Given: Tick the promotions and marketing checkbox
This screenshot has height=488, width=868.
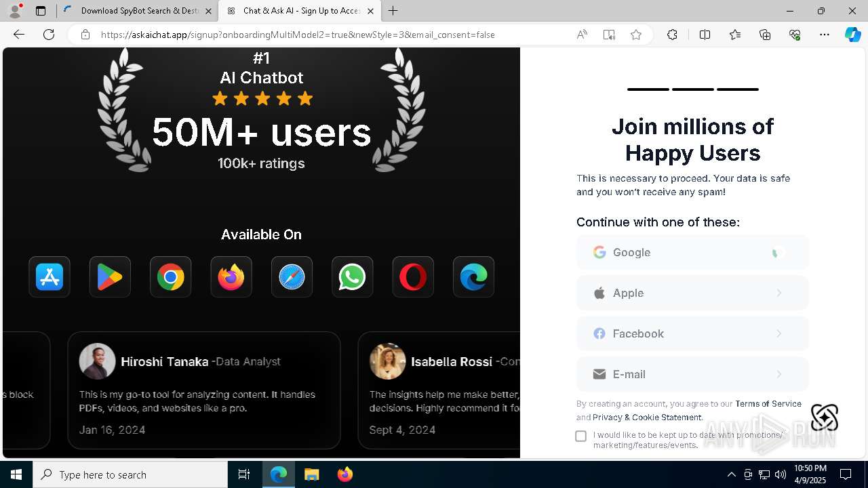Looking at the screenshot, I should (x=580, y=436).
